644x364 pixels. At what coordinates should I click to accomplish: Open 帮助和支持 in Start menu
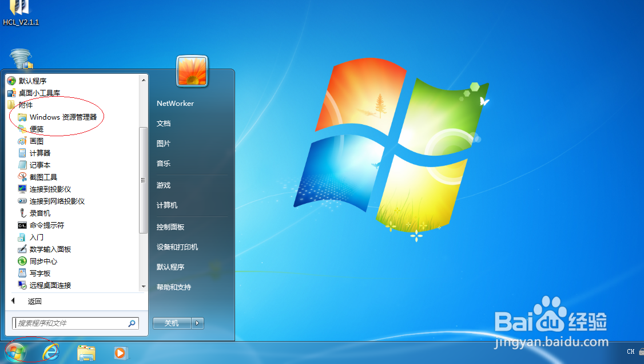[174, 287]
